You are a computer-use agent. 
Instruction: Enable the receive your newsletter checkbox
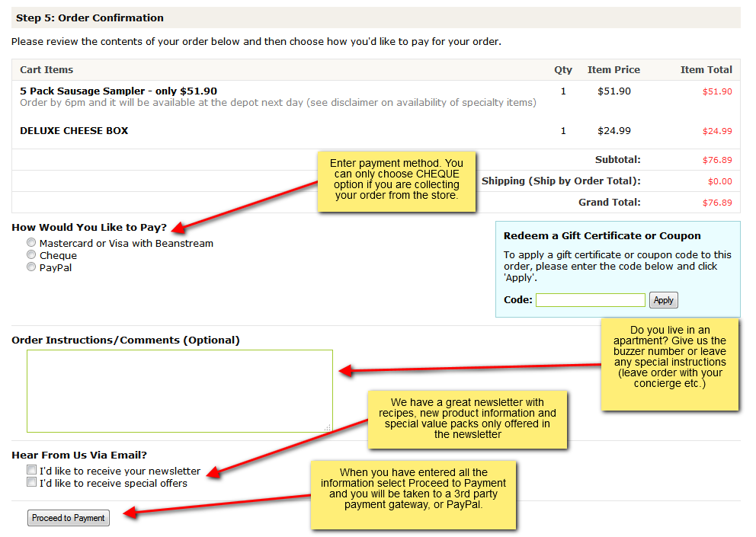(x=31, y=470)
